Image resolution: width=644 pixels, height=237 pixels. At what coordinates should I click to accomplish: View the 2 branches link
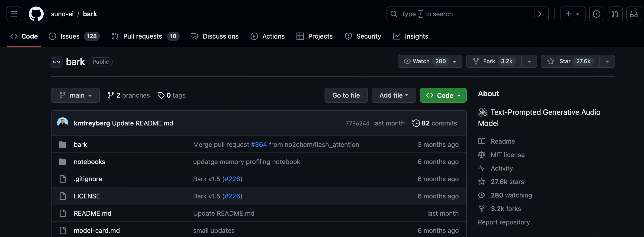coord(129,95)
